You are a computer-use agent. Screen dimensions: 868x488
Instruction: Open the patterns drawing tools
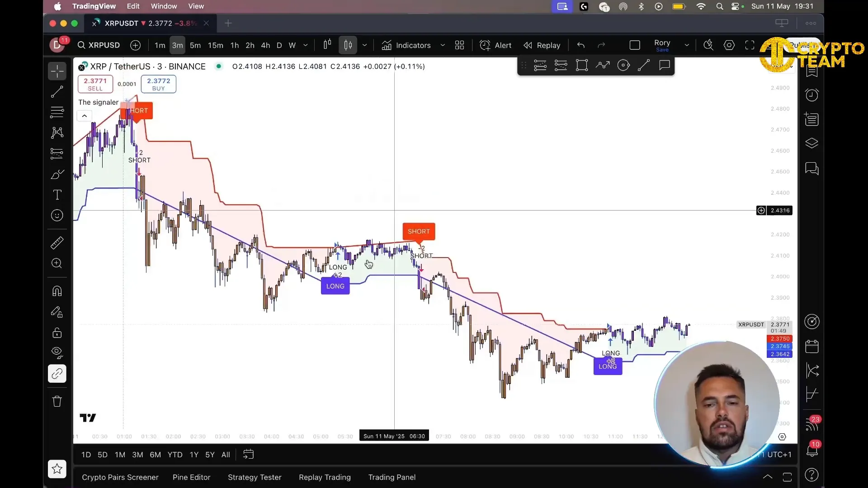(x=57, y=132)
